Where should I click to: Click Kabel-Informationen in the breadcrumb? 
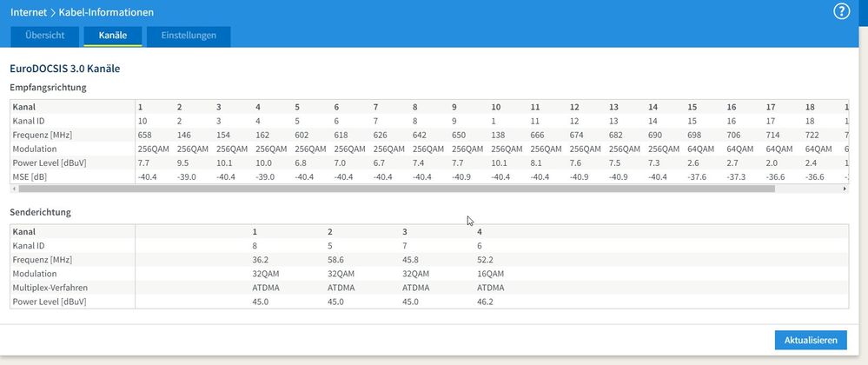click(x=106, y=11)
